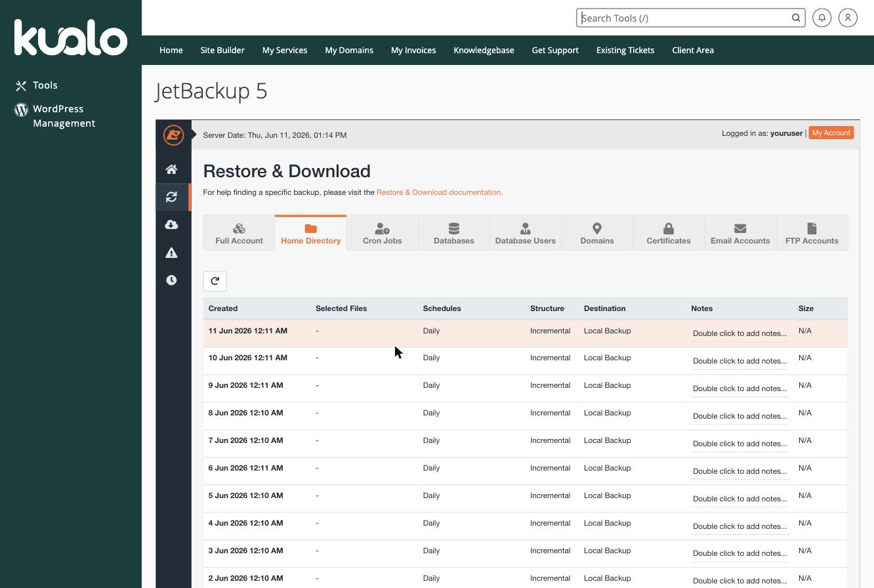The height and width of the screenshot is (588, 874).
Task: Open Site Builder menu item
Action: (x=222, y=50)
